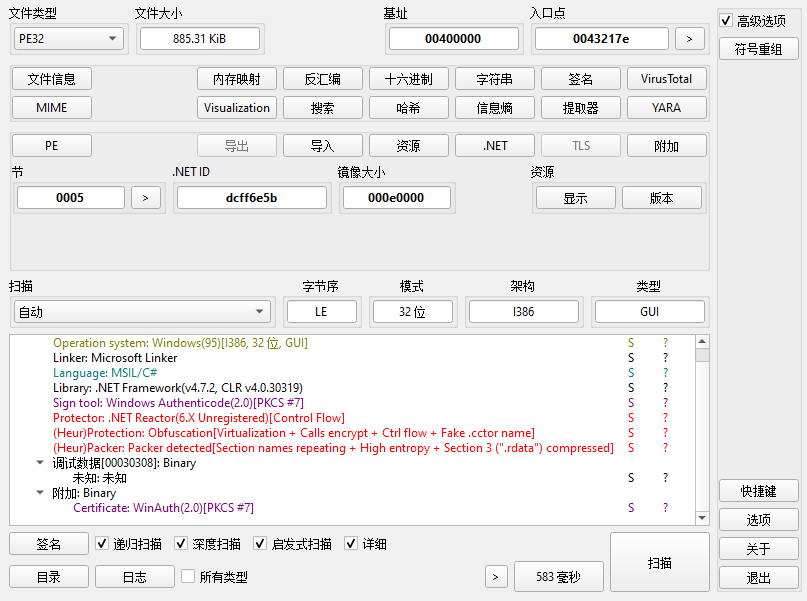Collapse the 附加: Binary tree node
Image resolution: width=807 pixels, height=601 pixels.
[40, 493]
